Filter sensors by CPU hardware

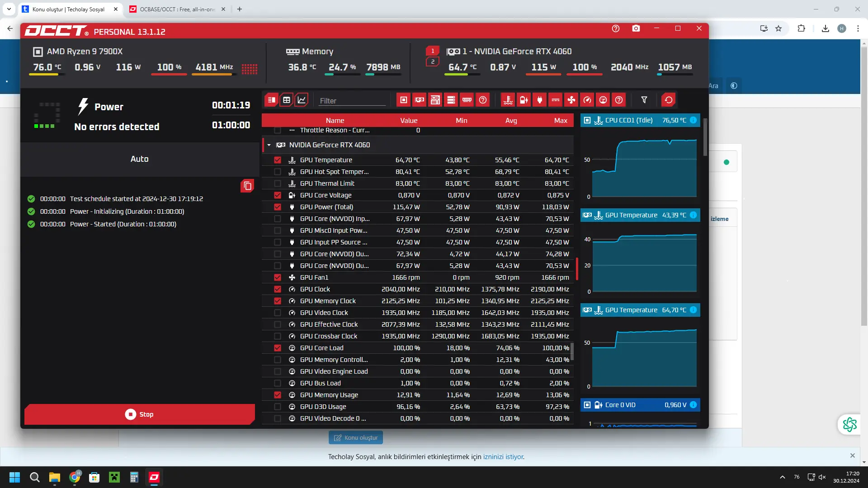click(x=404, y=100)
